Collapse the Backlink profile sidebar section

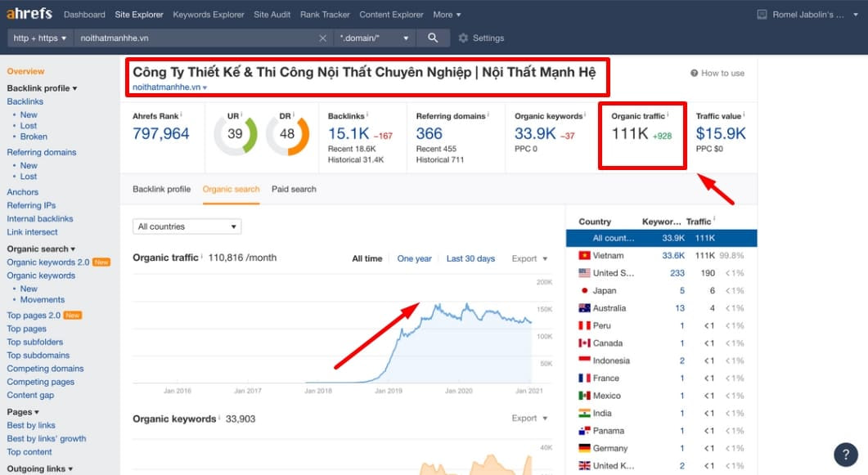pyautogui.click(x=42, y=88)
